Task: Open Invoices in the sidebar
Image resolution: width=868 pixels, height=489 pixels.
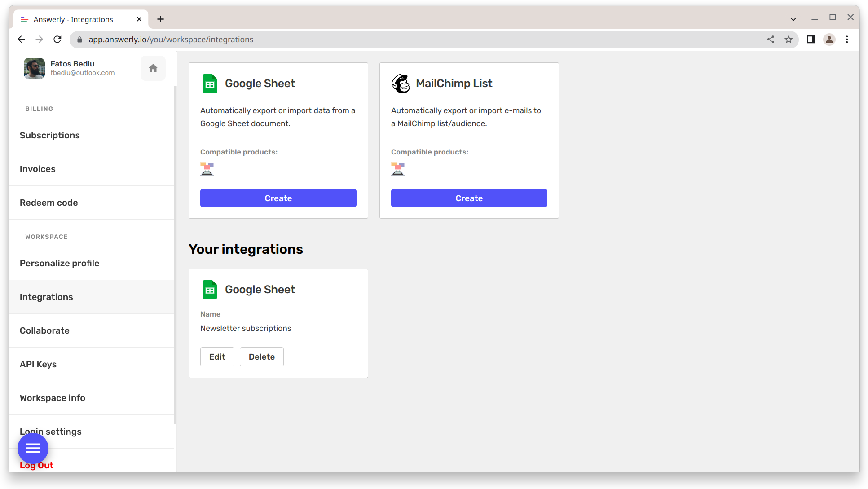Action: pyautogui.click(x=91, y=169)
